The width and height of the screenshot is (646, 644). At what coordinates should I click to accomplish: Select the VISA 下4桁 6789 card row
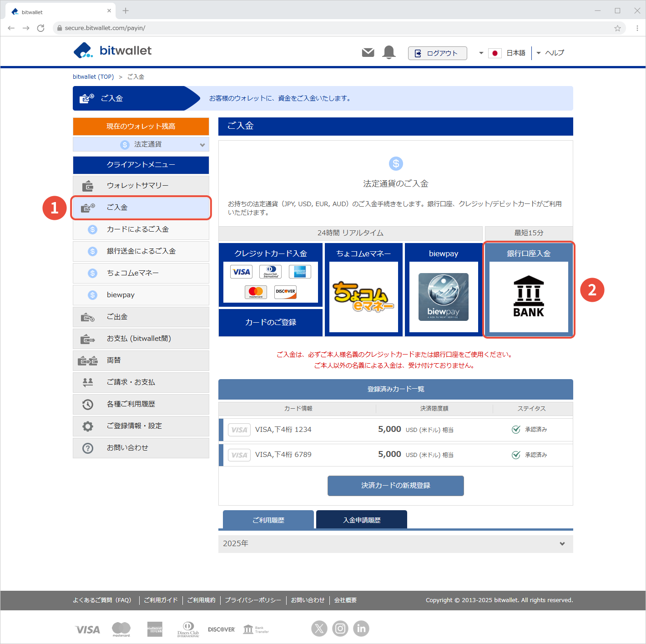coord(396,455)
